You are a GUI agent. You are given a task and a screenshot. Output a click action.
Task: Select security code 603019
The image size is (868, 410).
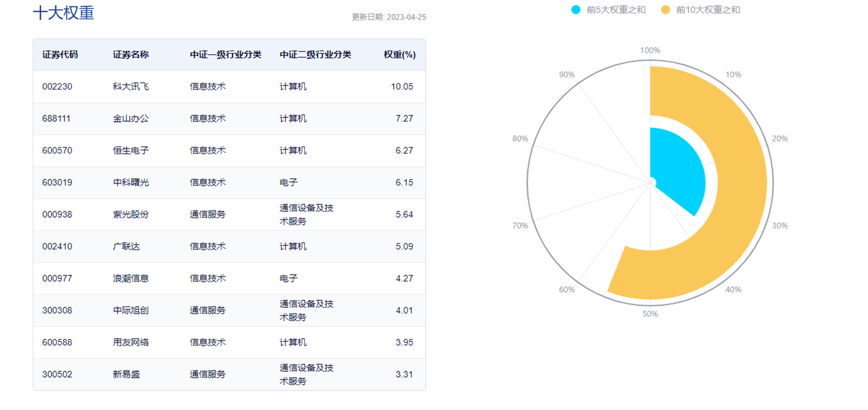point(57,182)
